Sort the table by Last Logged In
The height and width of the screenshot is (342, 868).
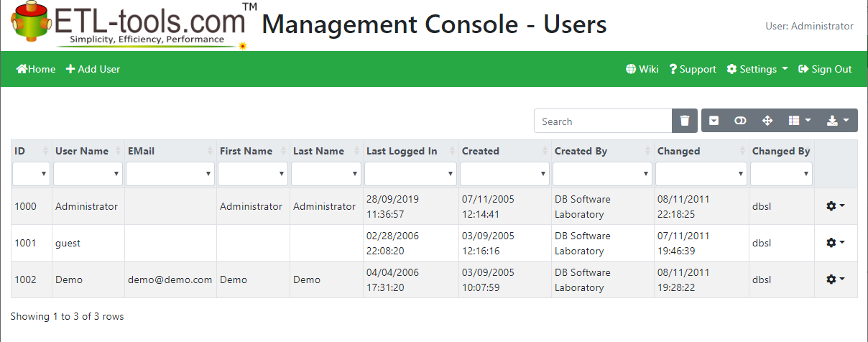point(410,151)
